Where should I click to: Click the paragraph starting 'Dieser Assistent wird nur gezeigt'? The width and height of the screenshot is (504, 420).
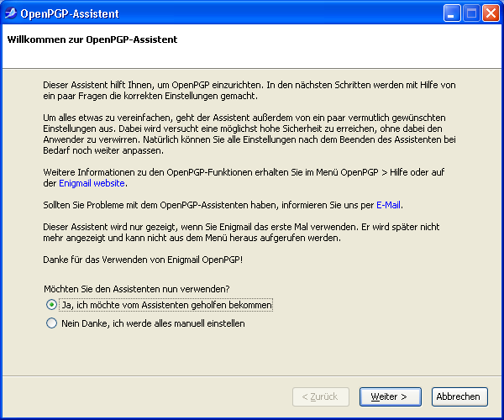pyautogui.click(x=241, y=233)
